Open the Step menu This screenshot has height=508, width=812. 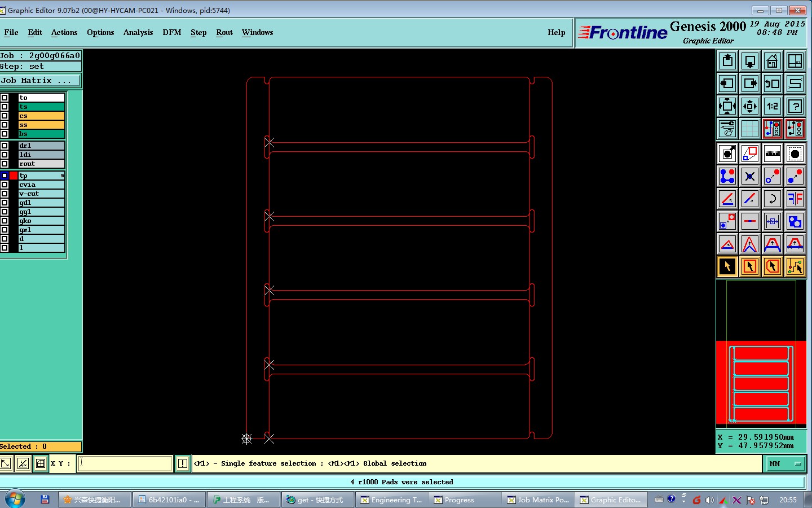[x=198, y=33]
